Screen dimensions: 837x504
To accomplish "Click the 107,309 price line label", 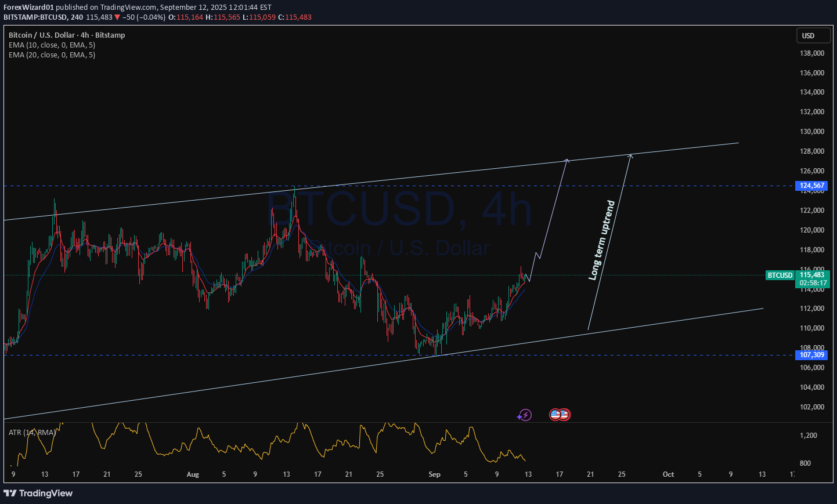I will tap(811, 354).
